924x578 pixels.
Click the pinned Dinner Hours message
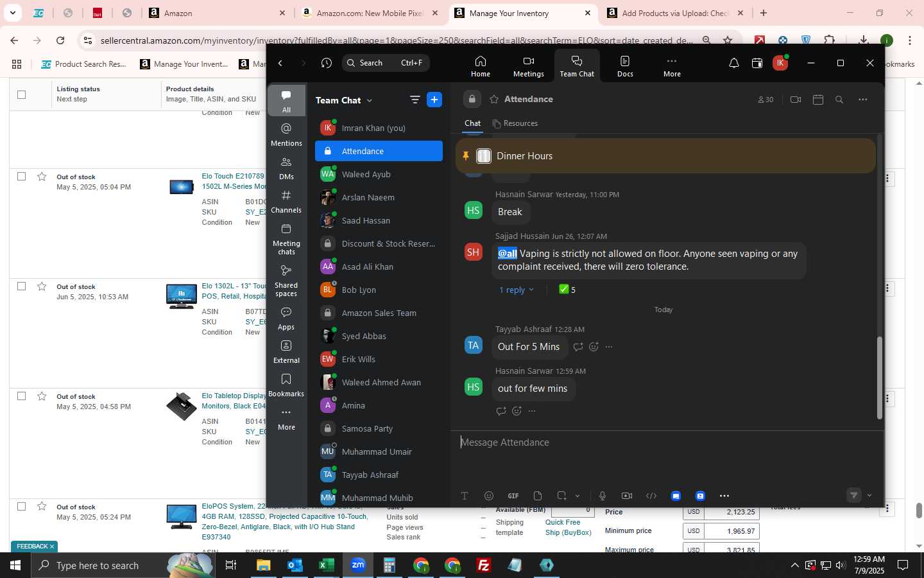(x=665, y=156)
